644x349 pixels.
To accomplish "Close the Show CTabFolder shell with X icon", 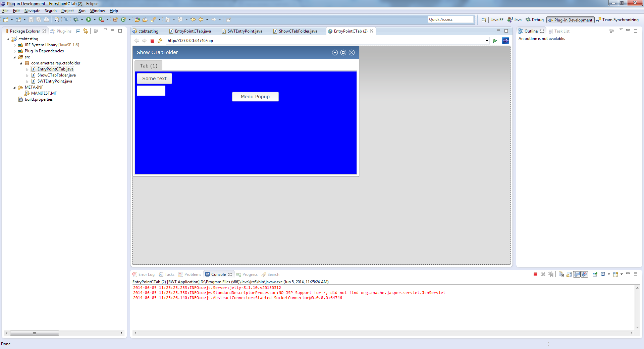I will coord(352,52).
